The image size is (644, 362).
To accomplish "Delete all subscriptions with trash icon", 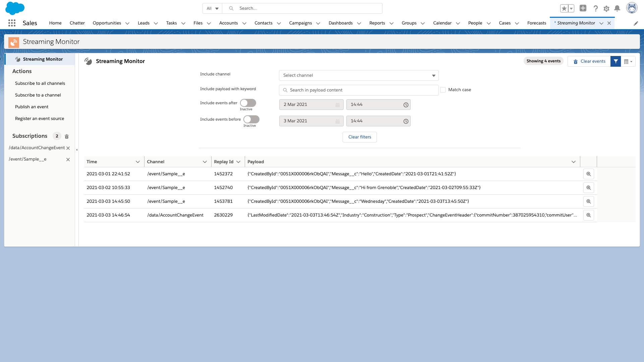I will click(x=67, y=136).
